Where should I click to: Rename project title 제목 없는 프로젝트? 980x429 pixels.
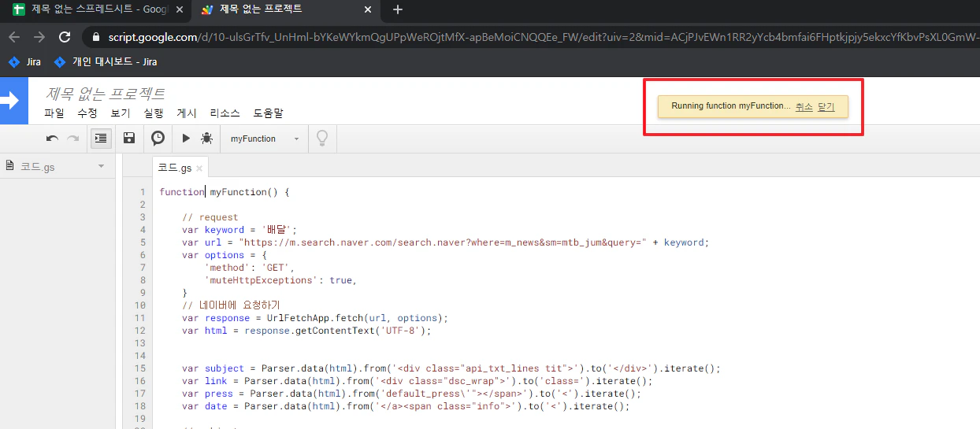(105, 94)
